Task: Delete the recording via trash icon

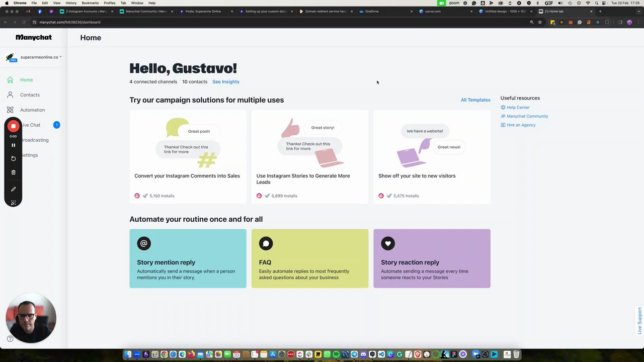Action: click(x=14, y=172)
